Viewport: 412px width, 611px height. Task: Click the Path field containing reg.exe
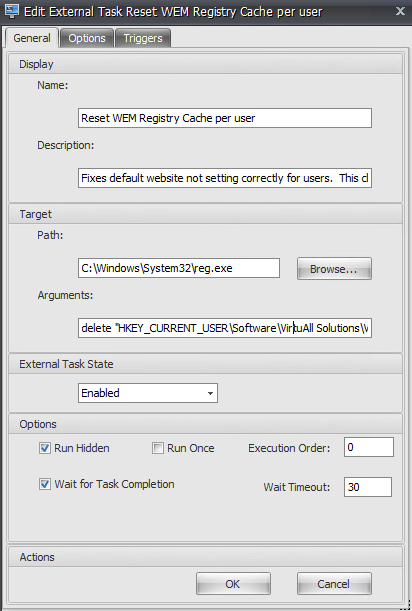tap(179, 268)
